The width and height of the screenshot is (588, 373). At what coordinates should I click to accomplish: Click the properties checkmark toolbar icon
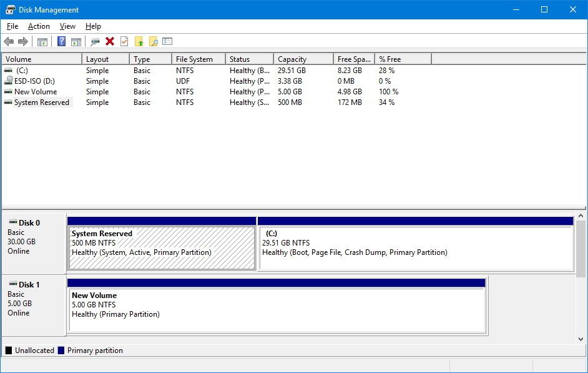(x=123, y=42)
